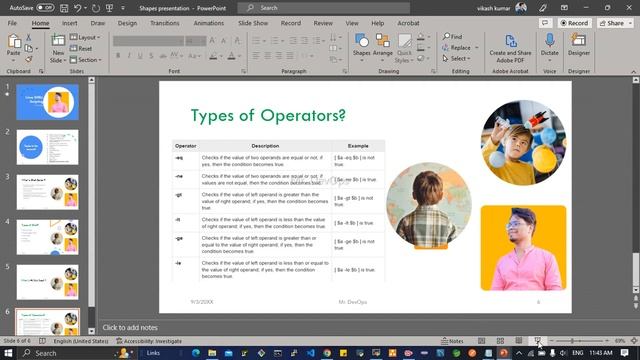Click the font color swatch button

click(x=231, y=56)
